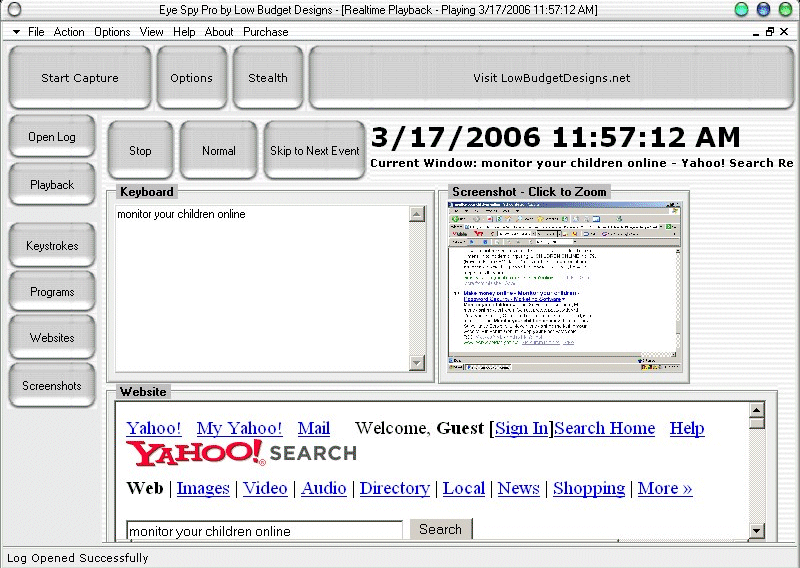
Task: Minimize the inner playback window
Action: 756,33
